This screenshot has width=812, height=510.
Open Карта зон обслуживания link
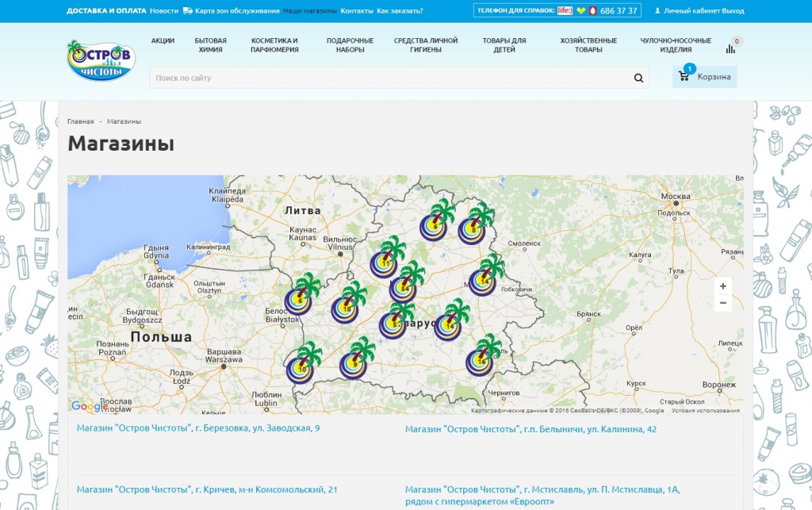pyautogui.click(x=237, y=10)
